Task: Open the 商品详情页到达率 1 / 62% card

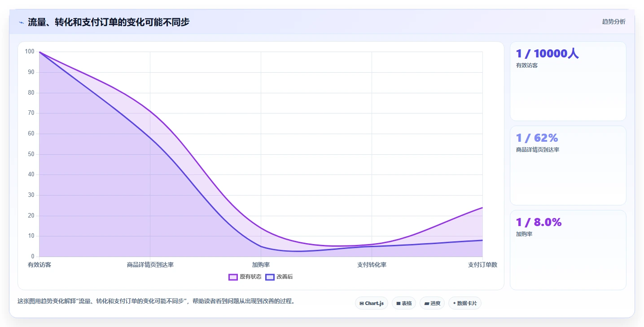Action: point(568,166)
